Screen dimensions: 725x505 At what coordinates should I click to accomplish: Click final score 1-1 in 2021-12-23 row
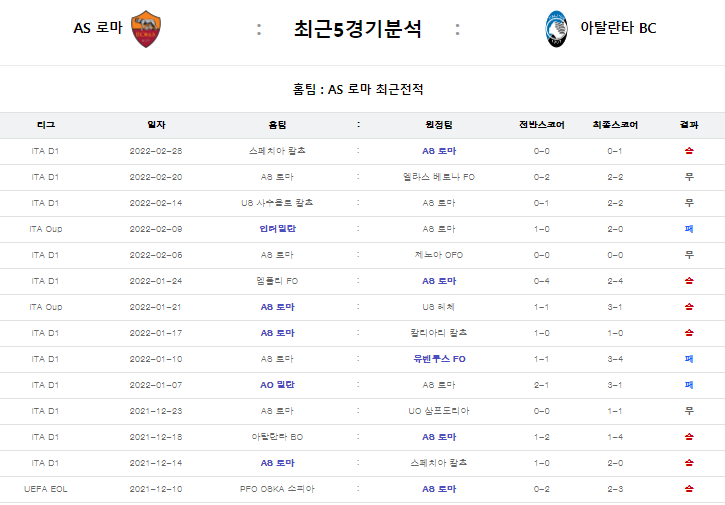(615, 411)
